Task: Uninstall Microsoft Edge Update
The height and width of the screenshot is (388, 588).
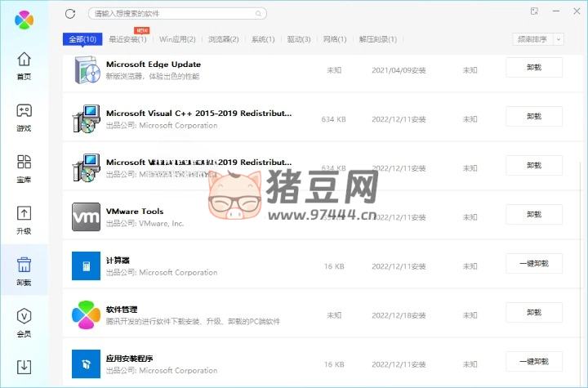Action: click(534, 68)
